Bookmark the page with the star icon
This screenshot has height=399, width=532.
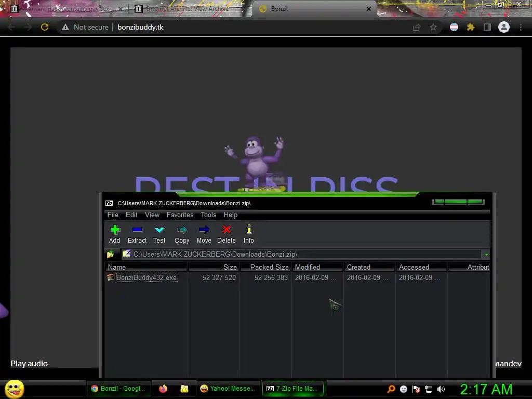(x=433, y=27)
